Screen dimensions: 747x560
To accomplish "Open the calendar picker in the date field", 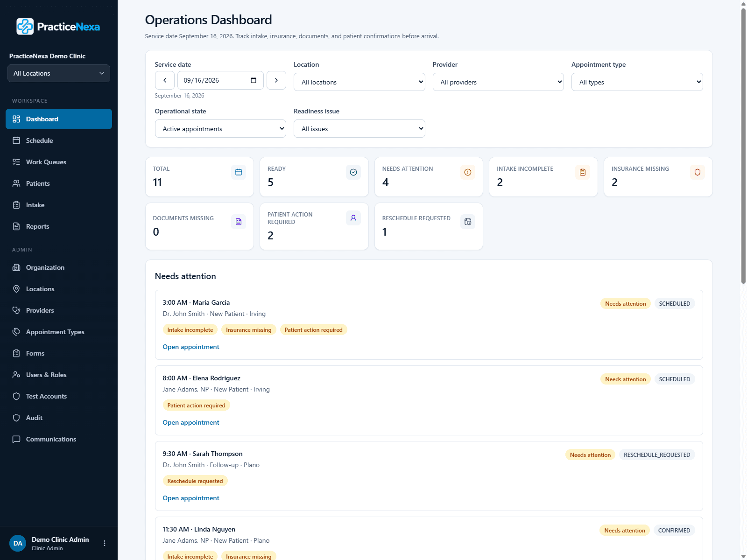I will [254, 80].
